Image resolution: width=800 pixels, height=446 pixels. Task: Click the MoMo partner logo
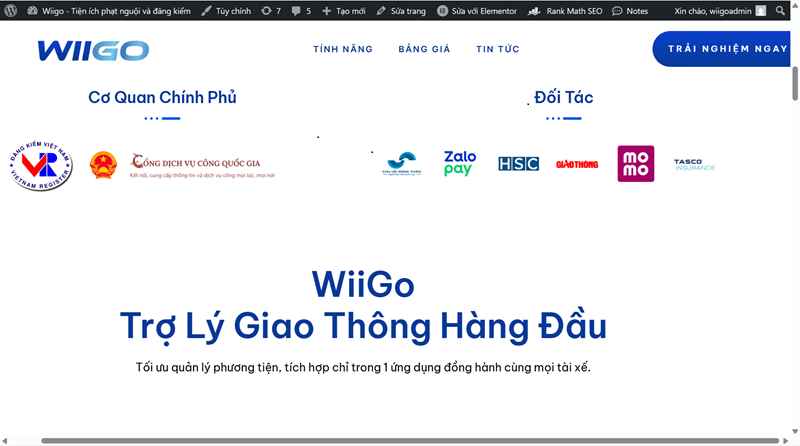pos(635,163)
